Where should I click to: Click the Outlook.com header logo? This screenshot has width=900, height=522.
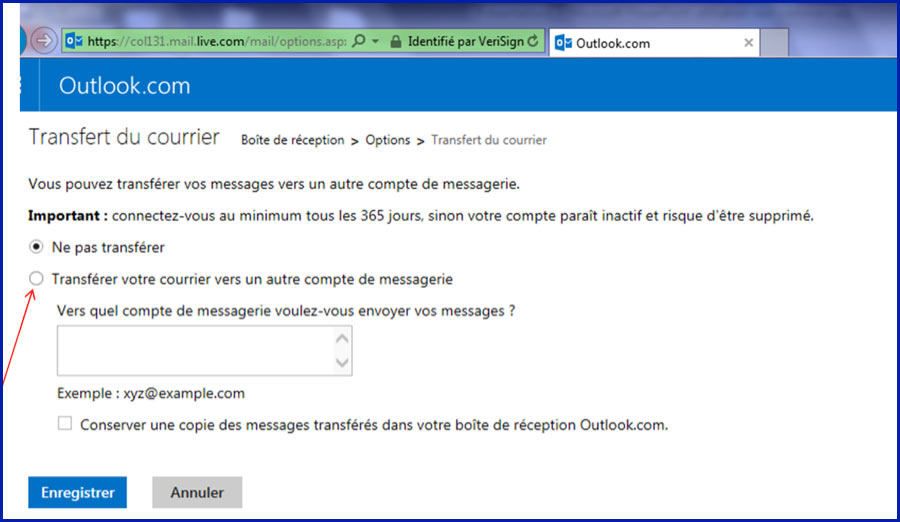point(124,86)
